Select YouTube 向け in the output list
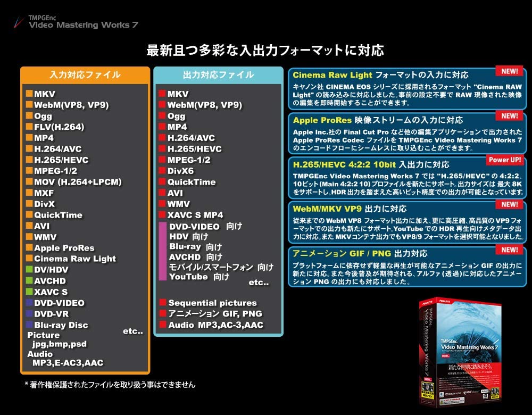This screenshot has height=415, width=532. (x=199, y=277)
